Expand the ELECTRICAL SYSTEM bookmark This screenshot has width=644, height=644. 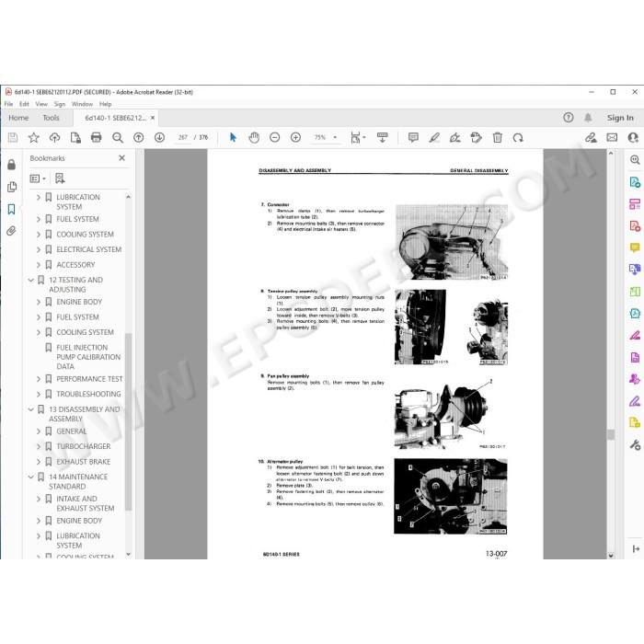[39, 249]
